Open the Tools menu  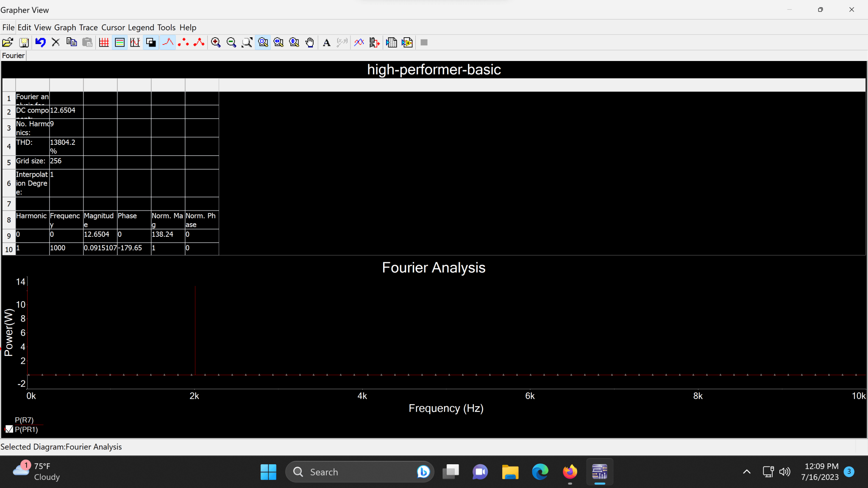[x=166, y=28]
